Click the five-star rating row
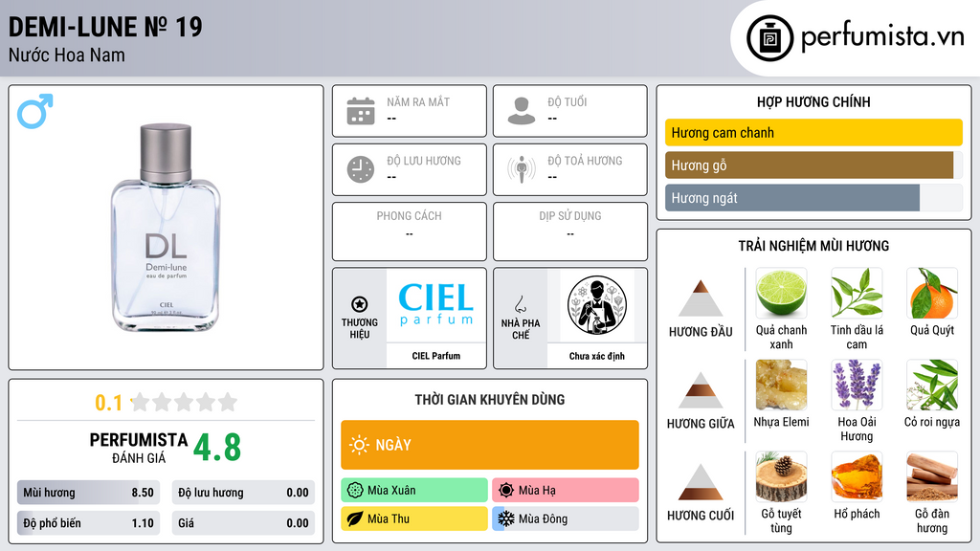Viewport: 980px width, 551px height. click(x=185, y=402)
